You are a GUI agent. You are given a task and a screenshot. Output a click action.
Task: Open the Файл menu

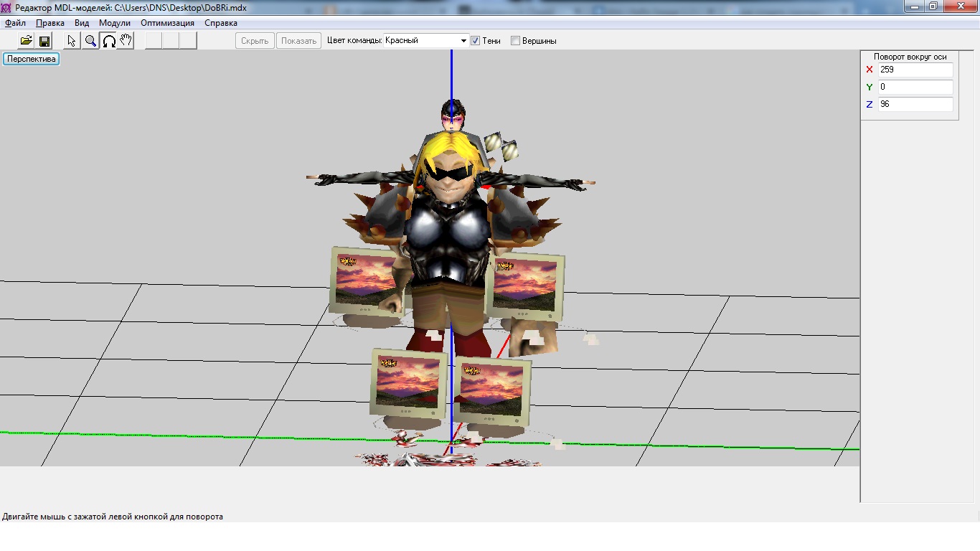(15, 23)
